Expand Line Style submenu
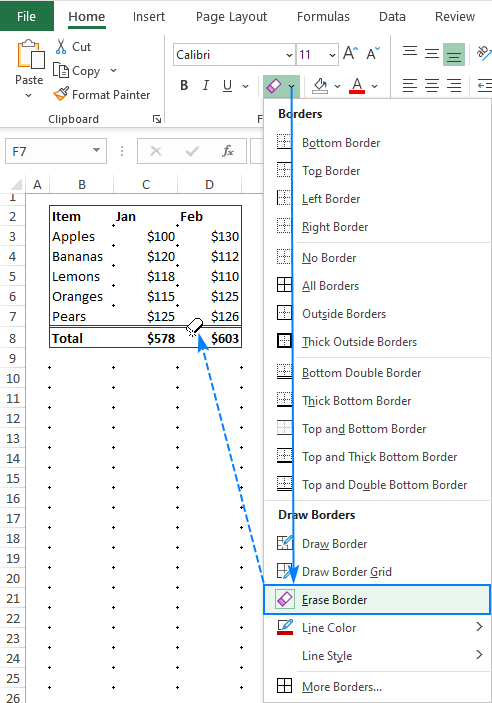The width and height of the screenshot is (492, 703). [377, 655]
